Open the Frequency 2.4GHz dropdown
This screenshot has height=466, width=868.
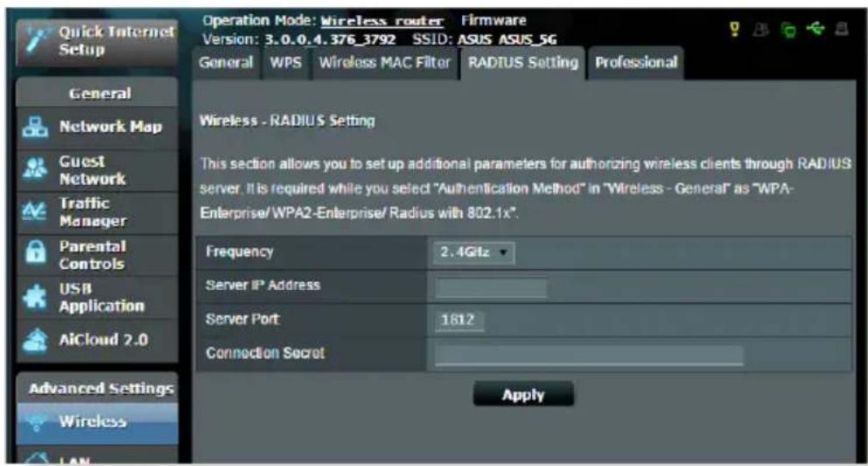point(474,252)
